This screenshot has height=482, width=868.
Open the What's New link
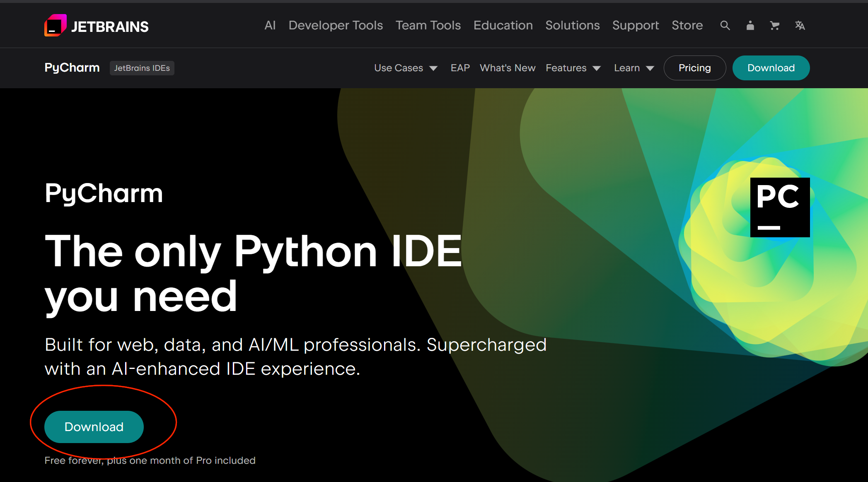pos(508,68)
